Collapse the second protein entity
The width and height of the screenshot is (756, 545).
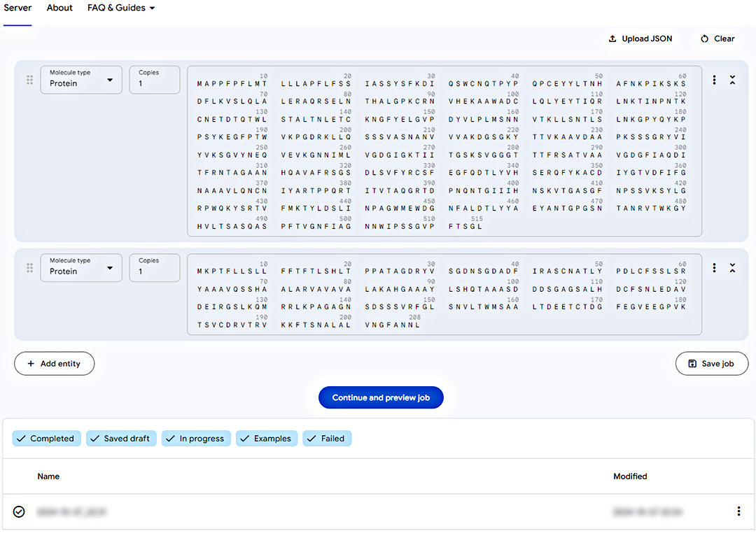point(732,268)
